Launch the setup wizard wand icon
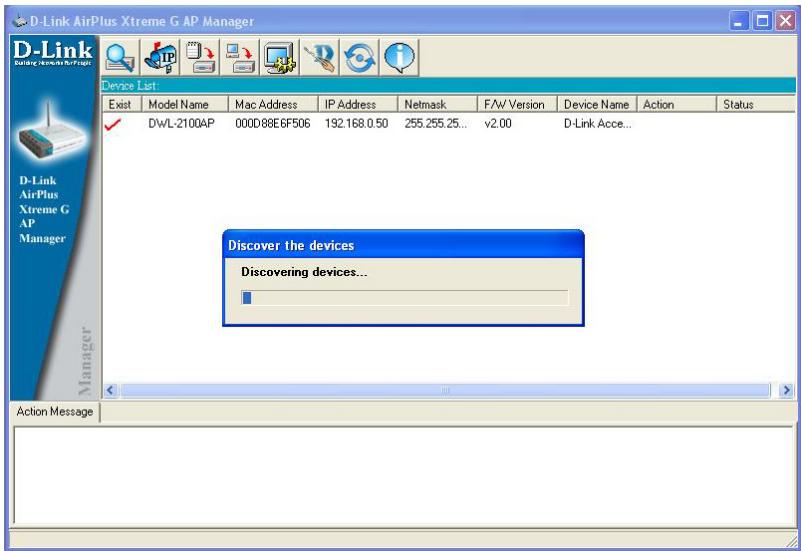 (320, 57)
